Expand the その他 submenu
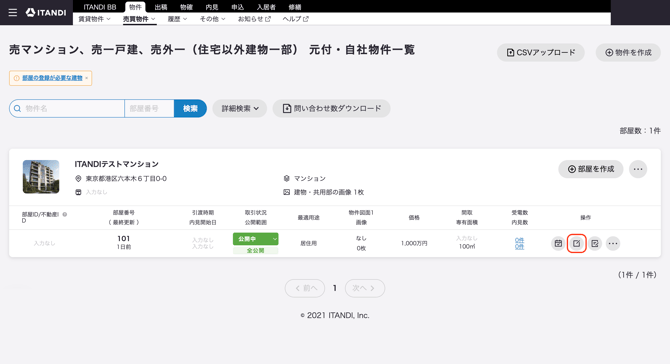Viewport: 670px width, 364px height. 212,19
